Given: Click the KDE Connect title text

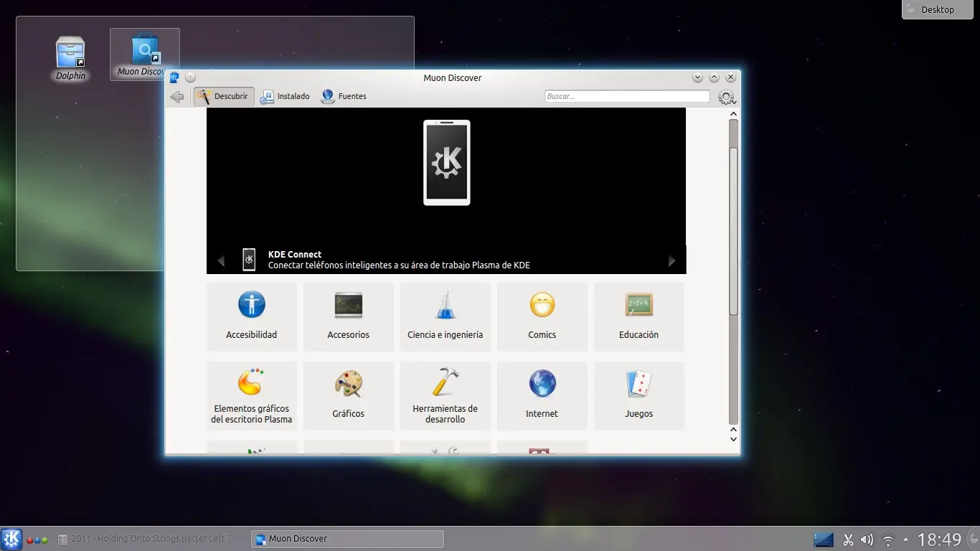Looking at the screenshot, I should click(295, 254).
